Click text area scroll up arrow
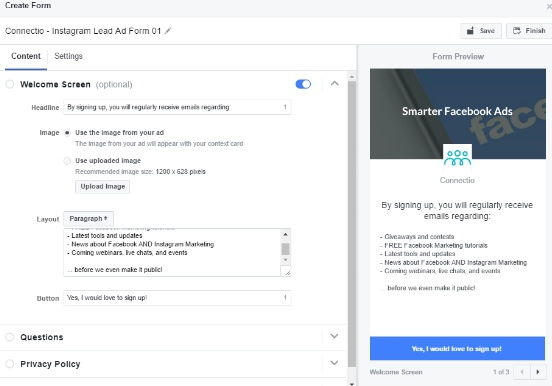Screen dimensions: 552x386 (286, 234)
